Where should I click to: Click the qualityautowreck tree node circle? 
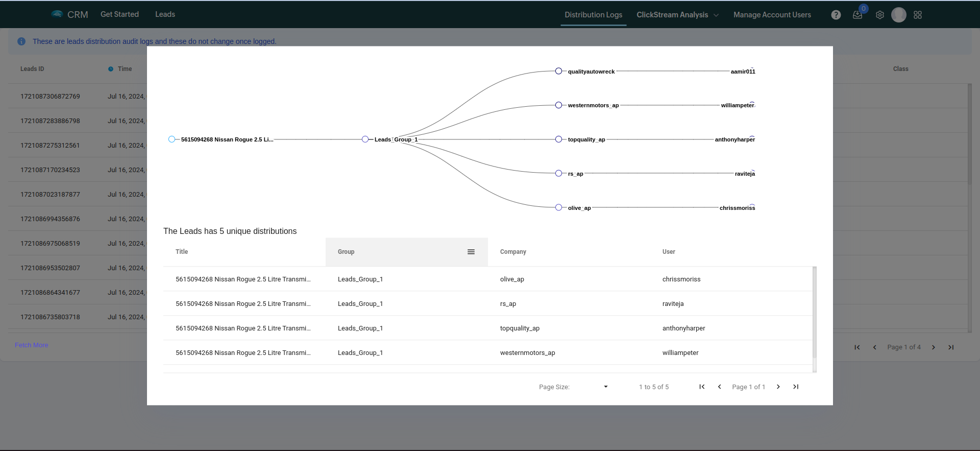click(x=558, y=71)
